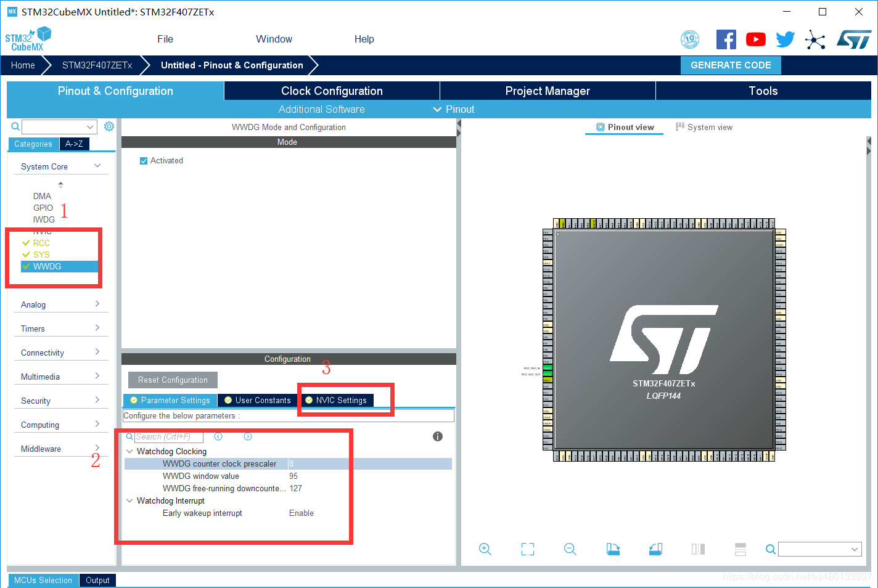
Task: Select the Parameter Settings tab
Action: click(x=170, y=400)
